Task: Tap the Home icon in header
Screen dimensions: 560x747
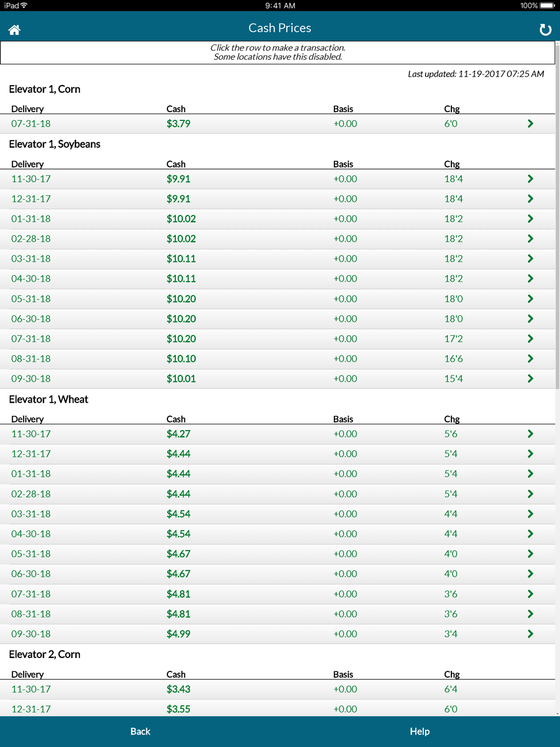Action: pos(15,30)
